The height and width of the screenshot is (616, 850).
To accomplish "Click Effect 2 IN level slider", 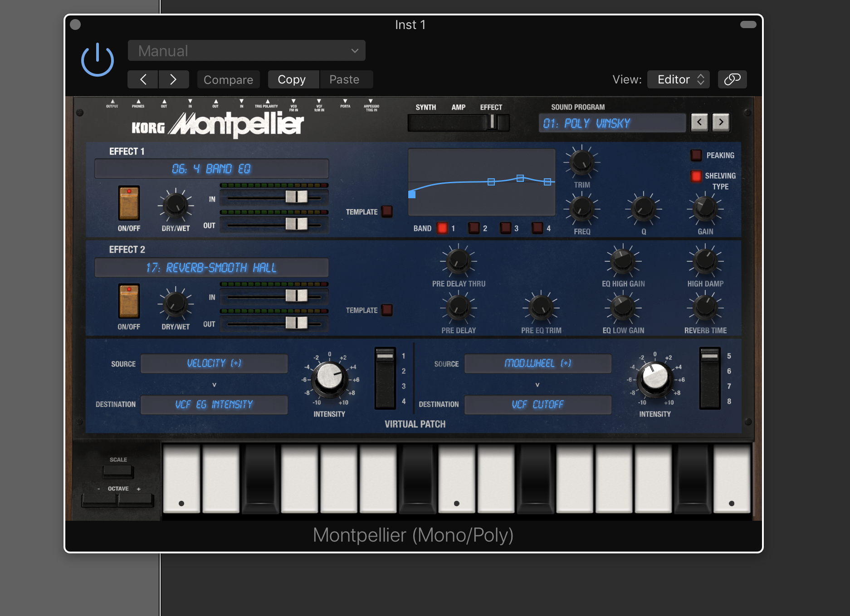I will tap(297, 296).
